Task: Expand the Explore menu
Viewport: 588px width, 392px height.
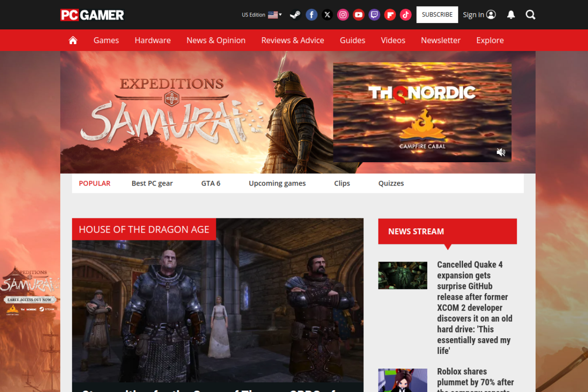Action: pyautogui.click(x=490, y=40)
